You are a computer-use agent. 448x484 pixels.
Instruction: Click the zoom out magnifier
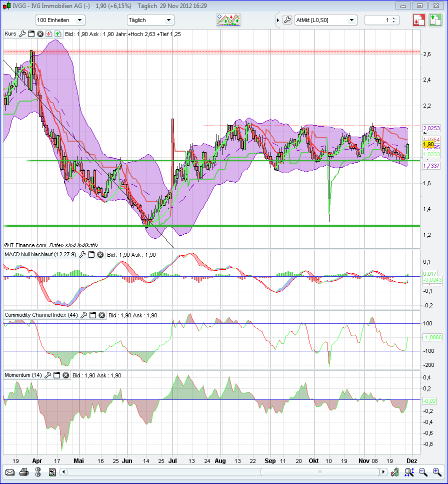pos(423,472)
